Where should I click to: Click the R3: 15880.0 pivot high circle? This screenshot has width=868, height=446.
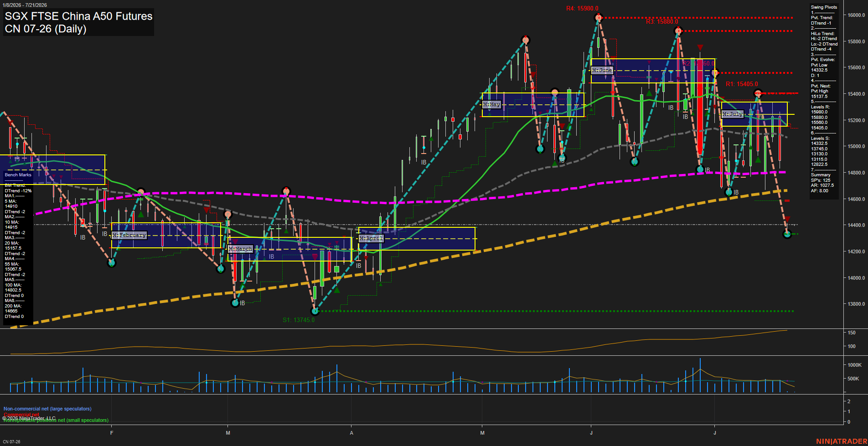point(678,31)
